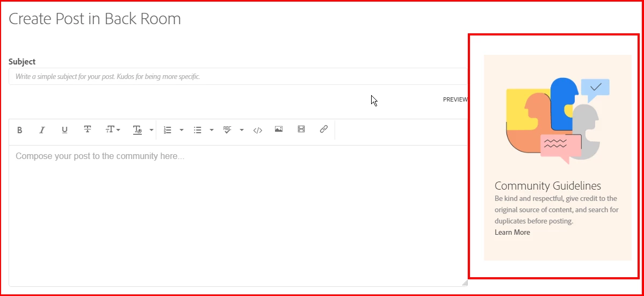
Task: Apply strikethrough formatting
Action: pos(88,129)
